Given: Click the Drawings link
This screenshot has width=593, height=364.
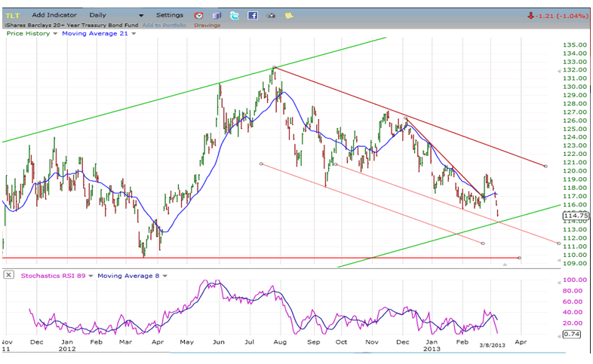Looking at the screenshot, I should [x=207, y=25].
